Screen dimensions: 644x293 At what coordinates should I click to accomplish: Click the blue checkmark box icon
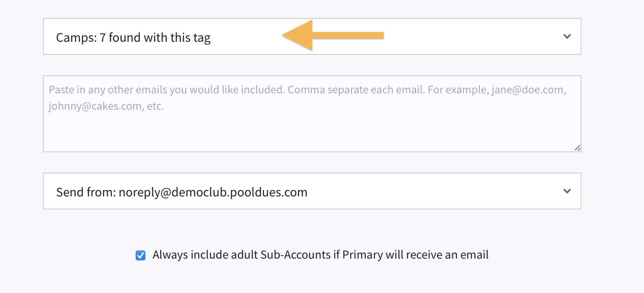click(x=141, y=255)
